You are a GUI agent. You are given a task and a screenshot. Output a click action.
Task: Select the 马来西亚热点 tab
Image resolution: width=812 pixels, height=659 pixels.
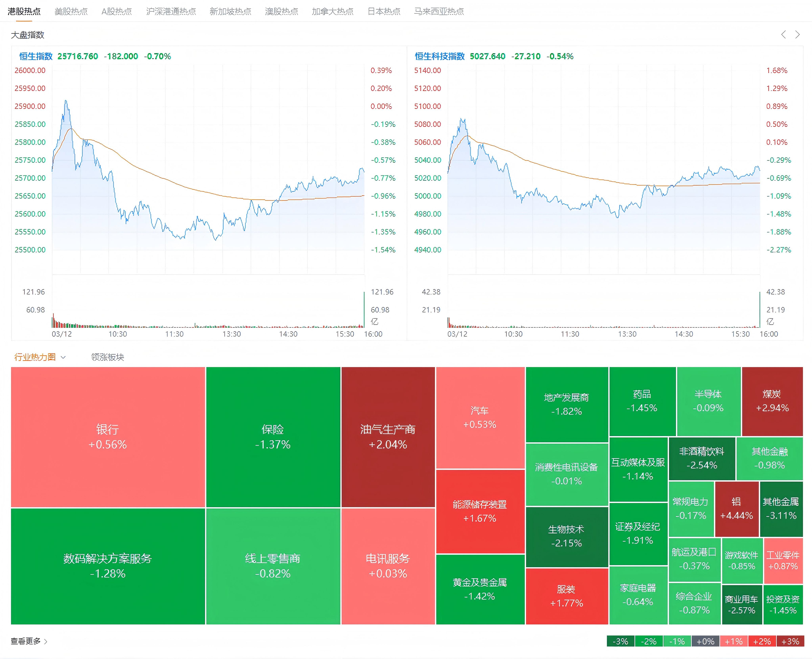pos(439,11)
